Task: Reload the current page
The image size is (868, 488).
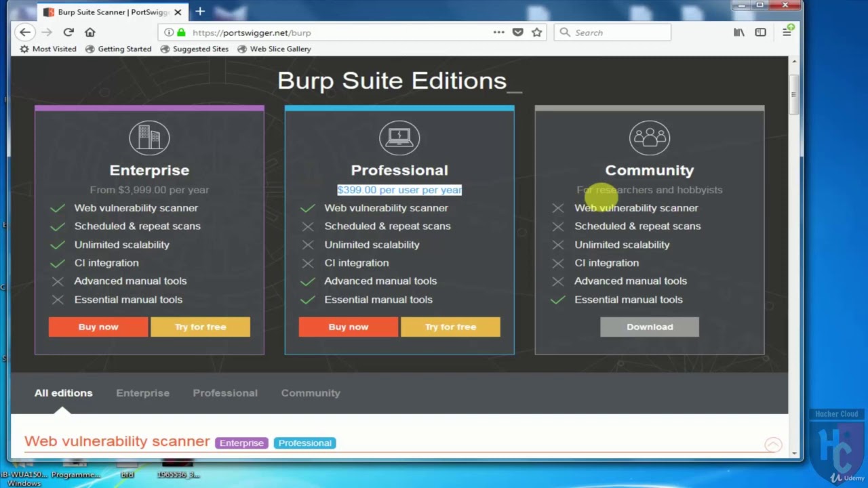Action: click(x=68, y=32)
